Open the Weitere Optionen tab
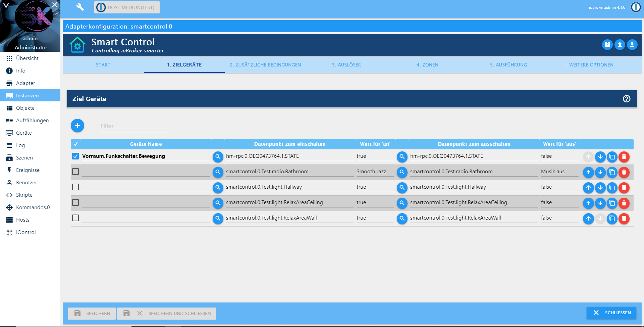Screen dimensions: 644x327 tap(589, 65)
